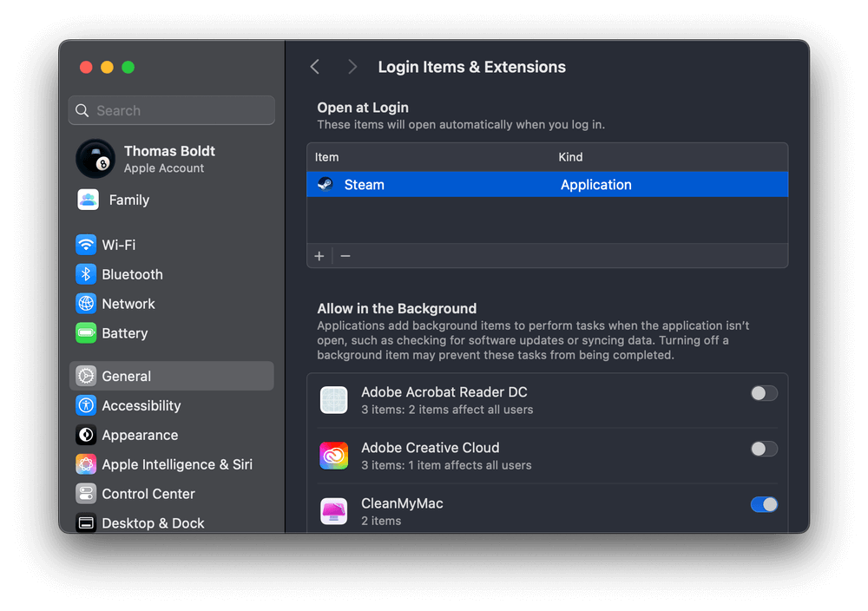This screenshot has height=611, width=868.
Task: Open the Wi-Fi settings pane
Action: point(172,245)
